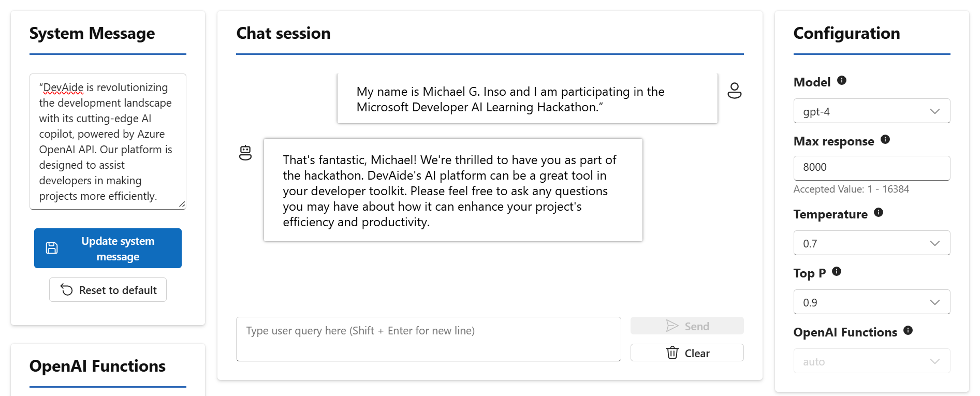Click the user avatar icon

[x=734, y=91]
